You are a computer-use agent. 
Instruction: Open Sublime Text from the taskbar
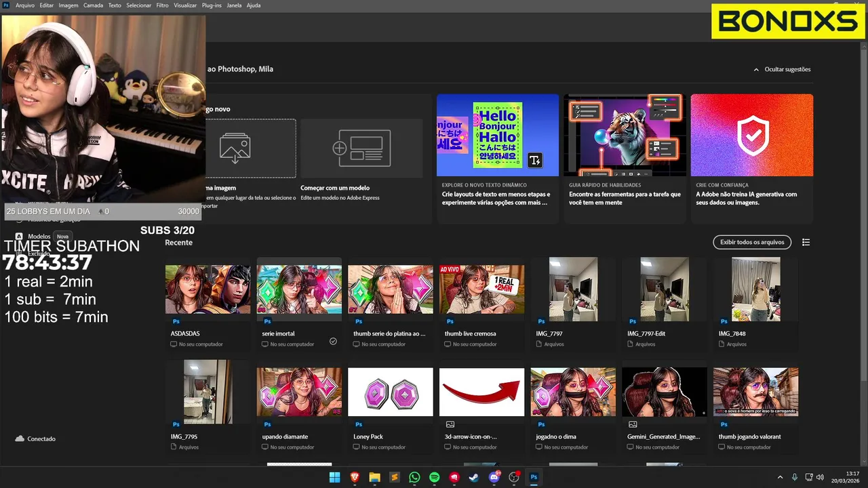[x=395, y=477]
